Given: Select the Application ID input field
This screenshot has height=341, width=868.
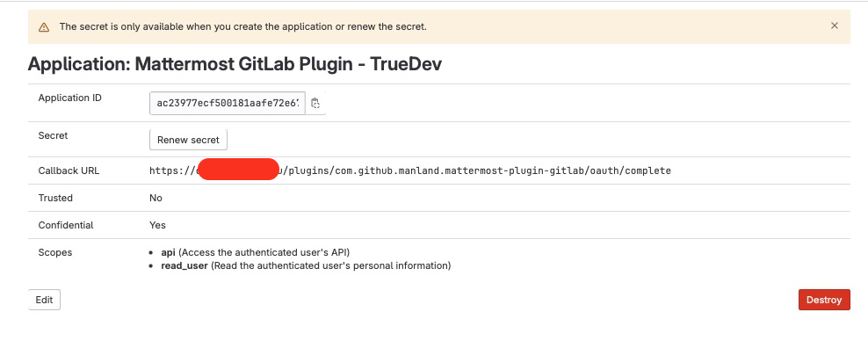Looking at the screenshot, I should tap(227, 103).
